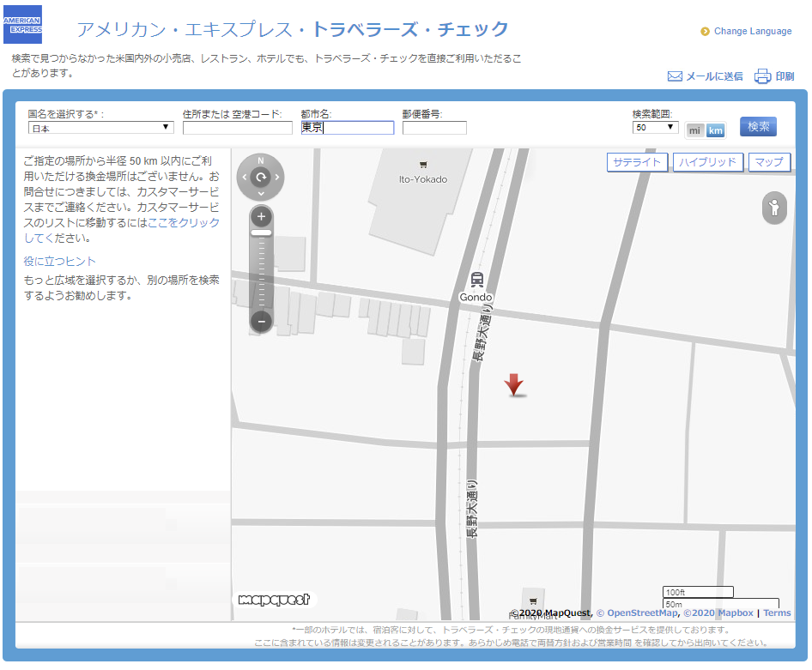Click the Ito-Yokado label on map
Image resolution: width=812 pixels, height=670 pixels.
tap(423, 179)
